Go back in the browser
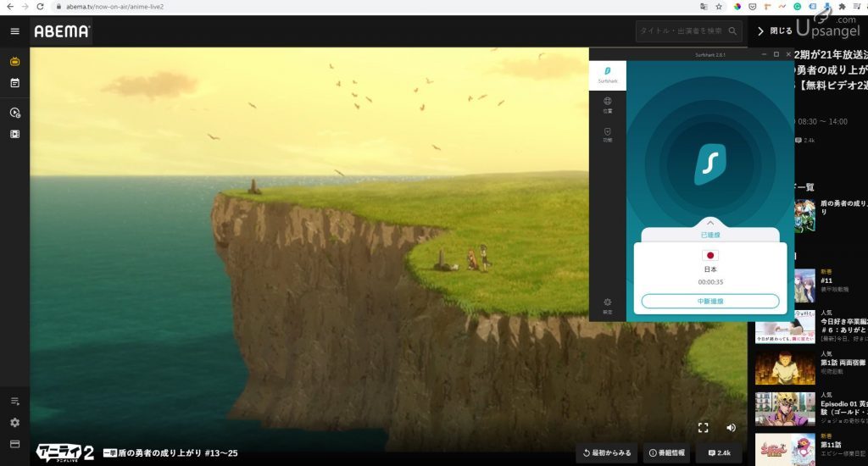Image resolution: width=868 pixels, height=466 pixels. tap(10, 7)
